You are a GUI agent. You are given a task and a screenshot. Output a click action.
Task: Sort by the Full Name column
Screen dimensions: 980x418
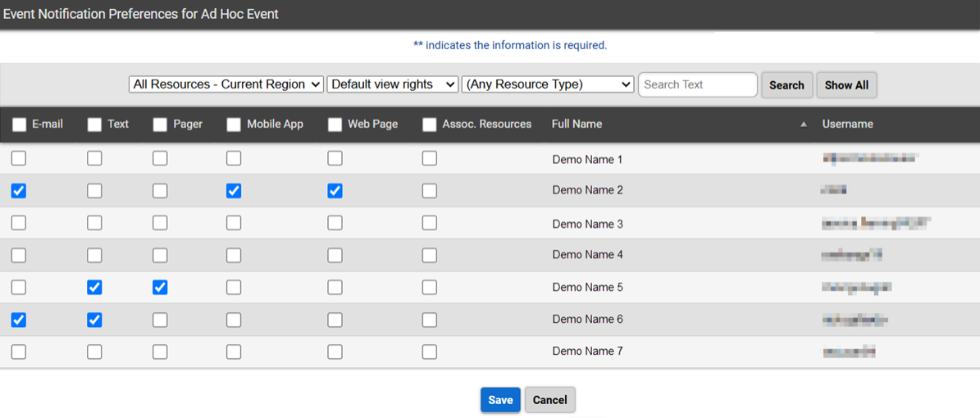577,124
